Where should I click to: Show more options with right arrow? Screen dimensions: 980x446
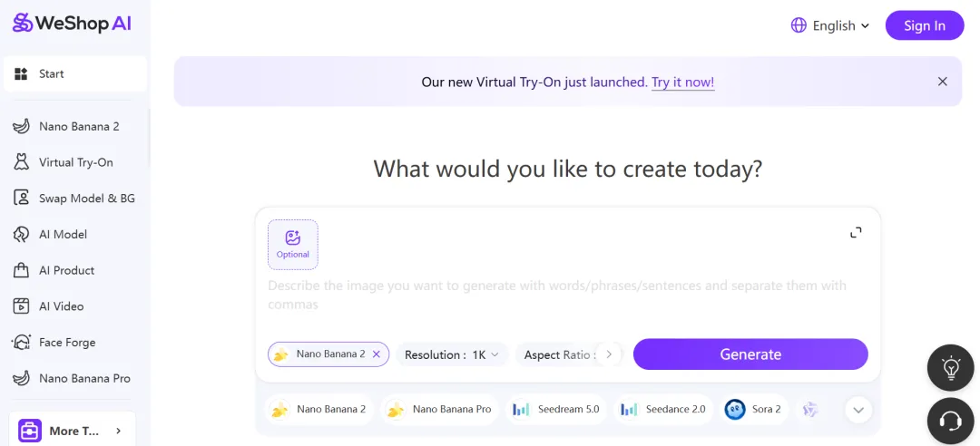tap(609, 354)
